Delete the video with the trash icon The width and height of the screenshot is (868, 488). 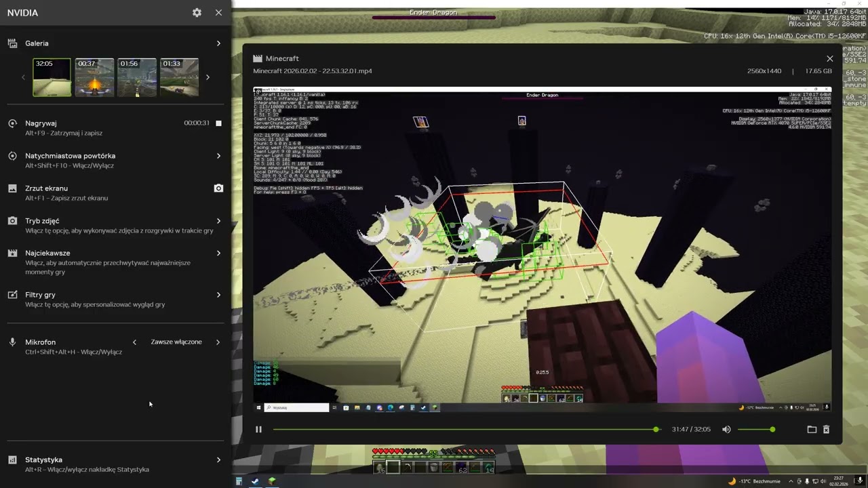(x=826, y=430)
